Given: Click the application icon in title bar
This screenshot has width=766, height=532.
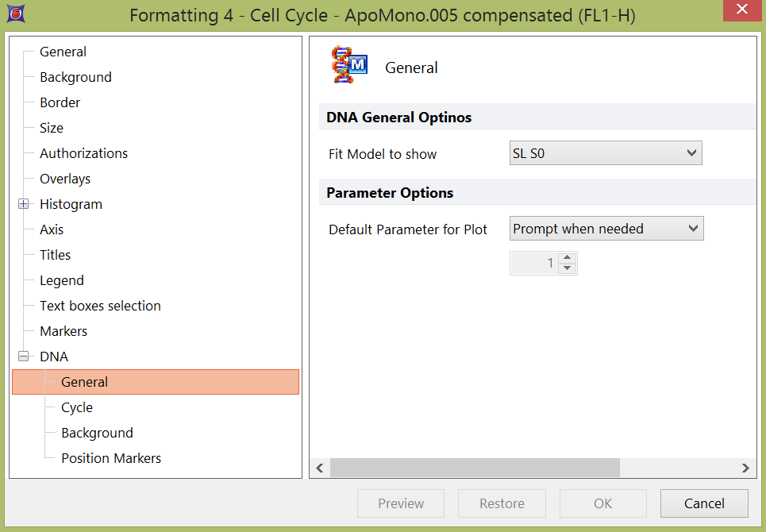Looking at the screenshot, I should (x=14, y=14).
